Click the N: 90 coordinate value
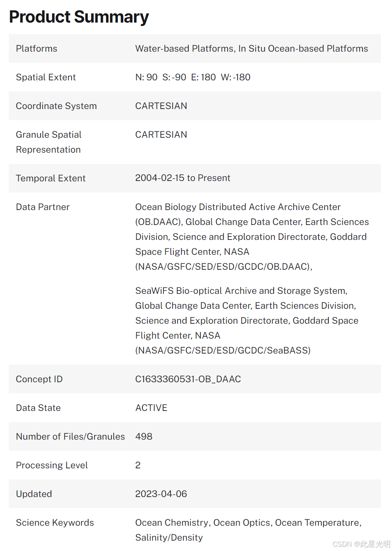The width and height of the screenshot is (392, 551). click(146, 77)
